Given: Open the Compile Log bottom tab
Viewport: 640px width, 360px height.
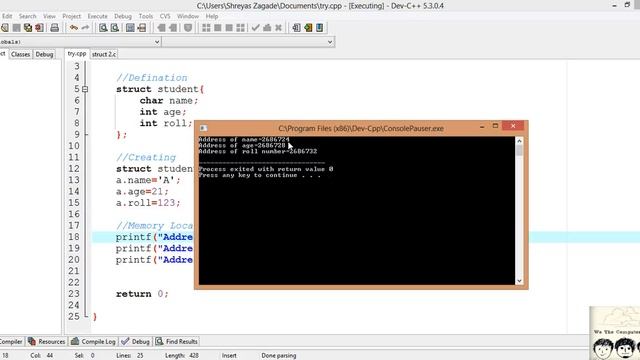Looking at the screenshot, I should tap(94, 342).
